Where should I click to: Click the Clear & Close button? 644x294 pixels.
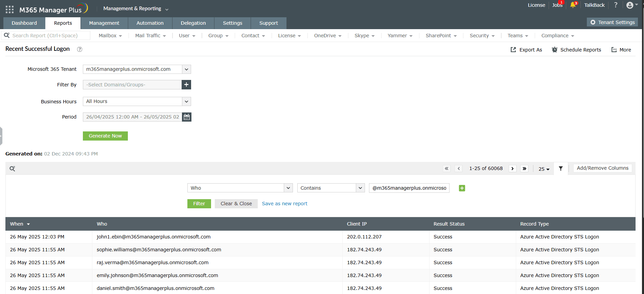(x=236, y=204)
